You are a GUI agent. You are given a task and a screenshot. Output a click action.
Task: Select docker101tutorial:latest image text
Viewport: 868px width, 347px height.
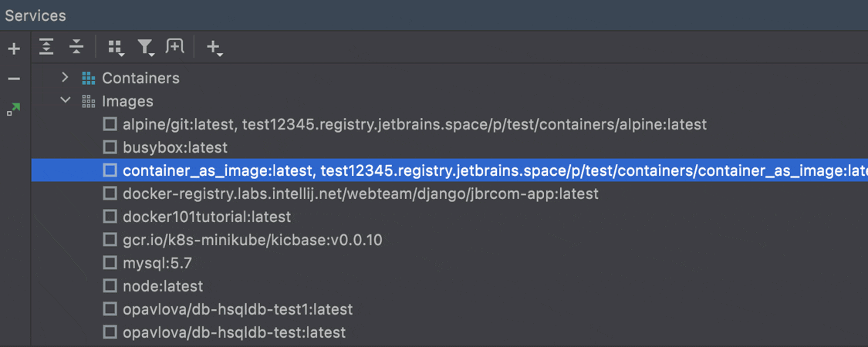click(x=207, y=217)
